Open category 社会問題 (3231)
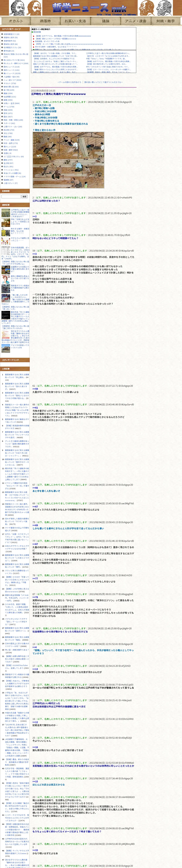182x868 pixels. 10,97
